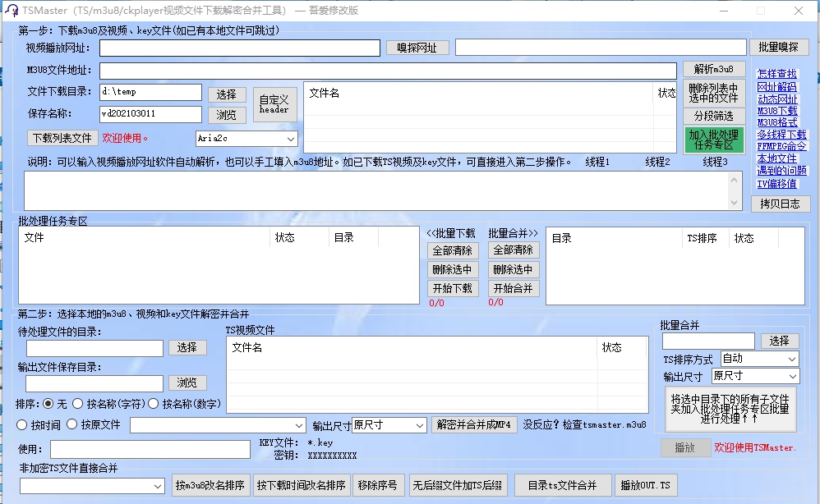Open the Aria2c downloader dropdown
This screenshot has width=820, height=504.
[x=246, y=139]
